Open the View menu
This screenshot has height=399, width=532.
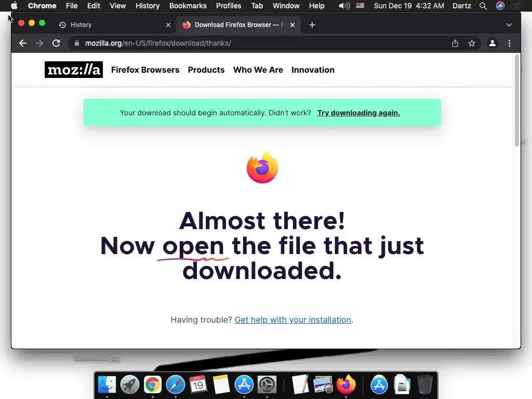coord(118,6)
